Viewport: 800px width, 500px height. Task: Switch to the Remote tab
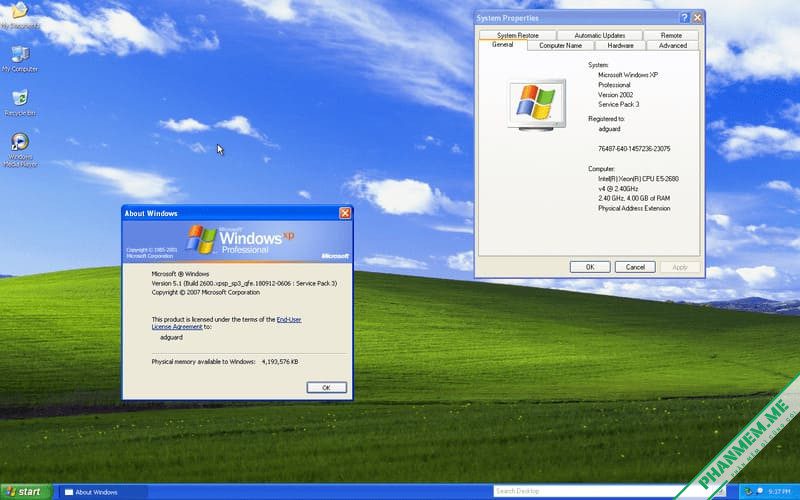pyautogui.click(x=671, y=35)
